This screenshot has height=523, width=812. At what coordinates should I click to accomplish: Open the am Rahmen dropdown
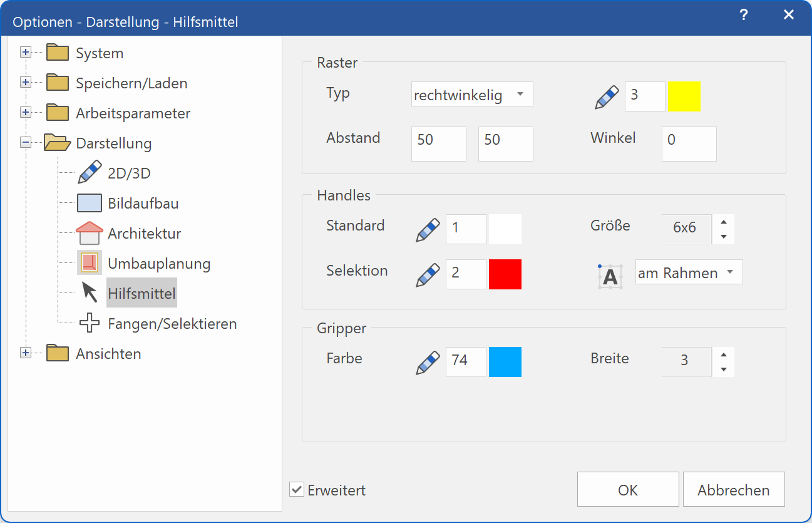[x=688, y=272]
